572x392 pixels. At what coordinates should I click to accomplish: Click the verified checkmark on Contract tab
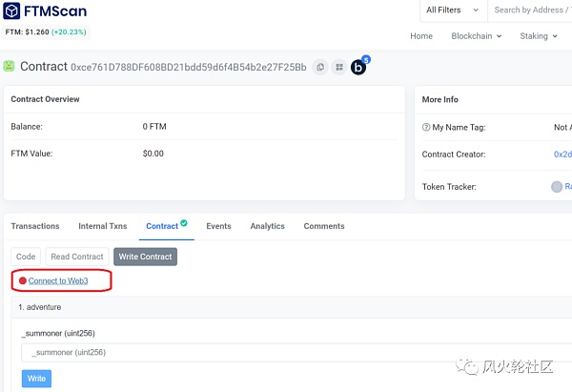click(x=184, y=223)
